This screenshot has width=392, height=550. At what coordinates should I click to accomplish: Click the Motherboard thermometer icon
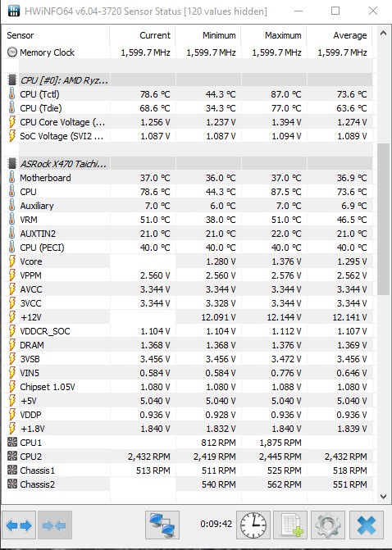(x=12, y=178)
